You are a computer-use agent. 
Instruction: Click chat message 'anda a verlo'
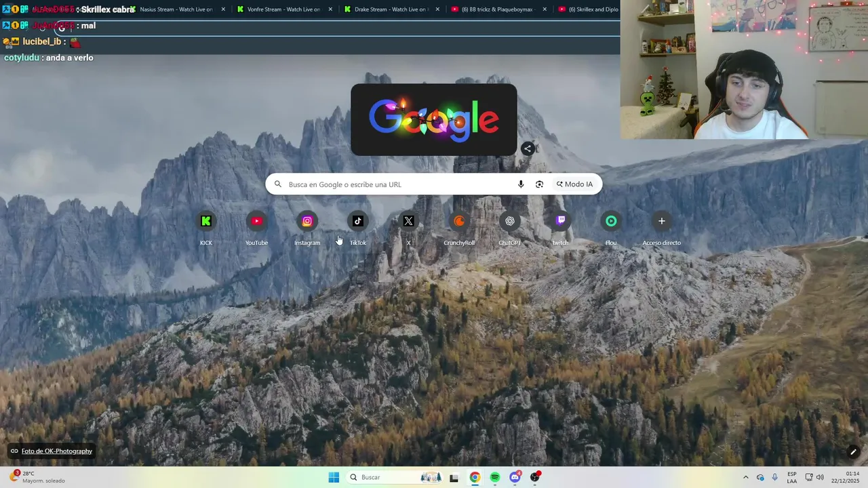click(x=68, y=58)
